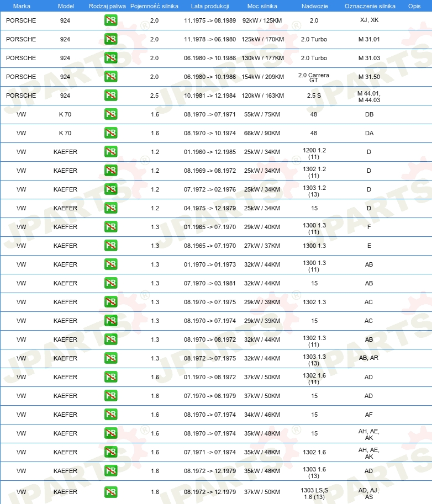Select the 'M 31.50' engine code cell
Viewport: 432px width, 504px height.
point(369,77)
